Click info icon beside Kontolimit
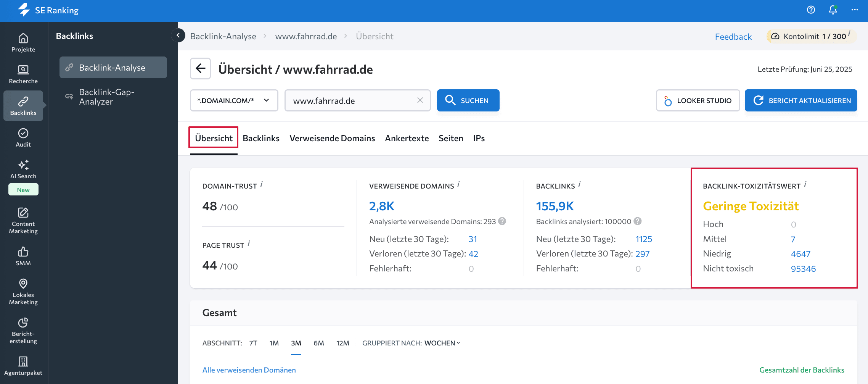868x384 pixels. [x=849, y=34]
